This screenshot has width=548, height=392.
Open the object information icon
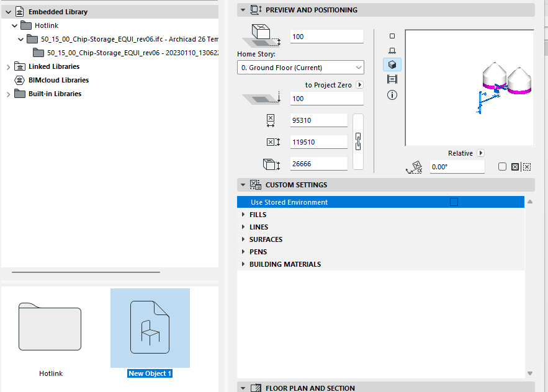392,95
